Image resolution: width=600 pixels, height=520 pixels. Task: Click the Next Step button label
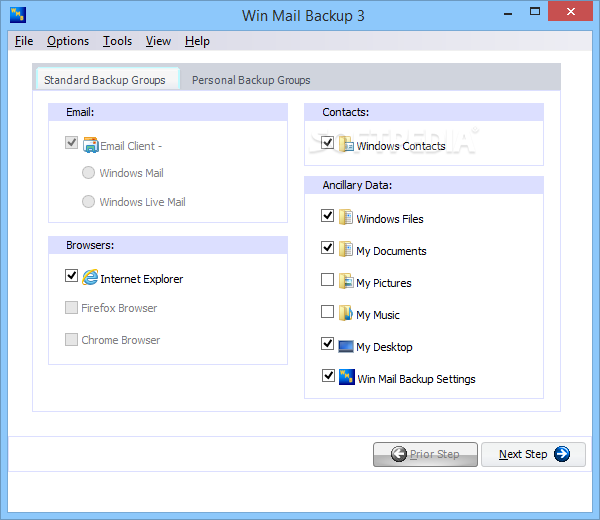click(x=523, y=454)
